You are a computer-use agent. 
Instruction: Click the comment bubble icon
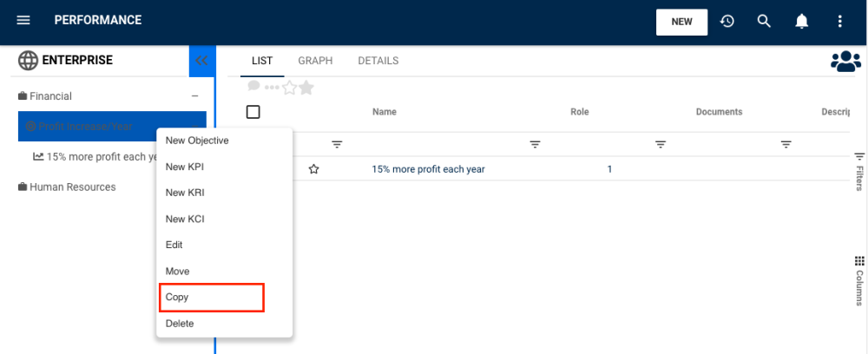click(x=253, y=87)
